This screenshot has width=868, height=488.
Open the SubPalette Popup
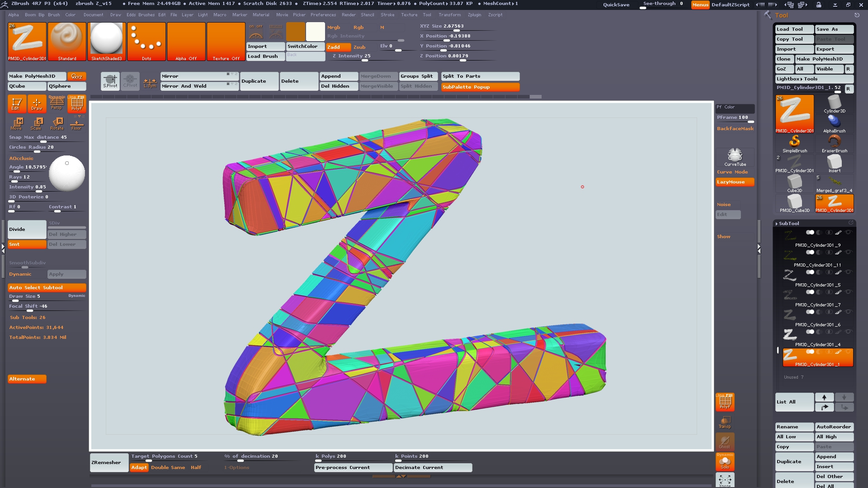coord(480,87)
